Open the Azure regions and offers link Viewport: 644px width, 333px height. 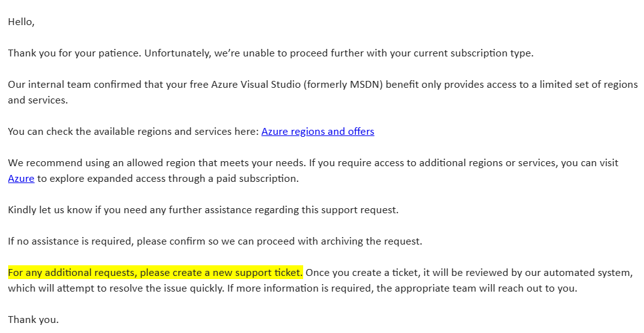click(x=318, y=132)
